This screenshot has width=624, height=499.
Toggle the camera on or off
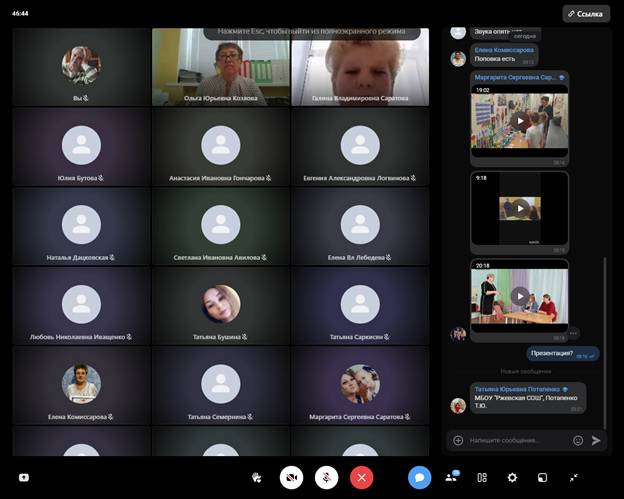click(x=292, y=478)
